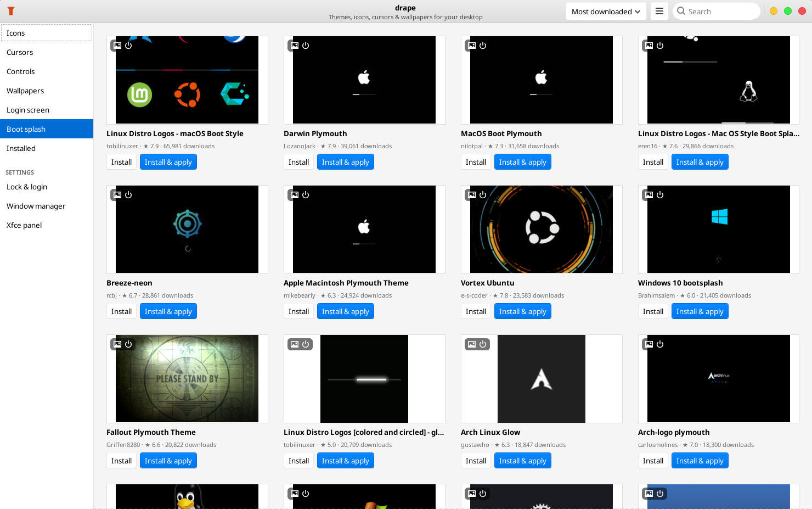Install Fallout Plymouth Theme
The image size is (812, 509).
[121, 461]
